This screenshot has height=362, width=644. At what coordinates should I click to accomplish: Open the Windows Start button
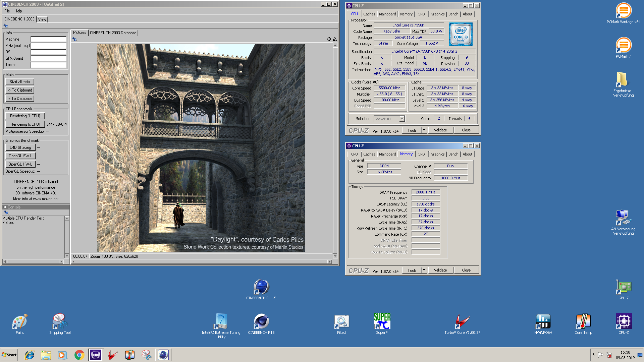[9, 355]
